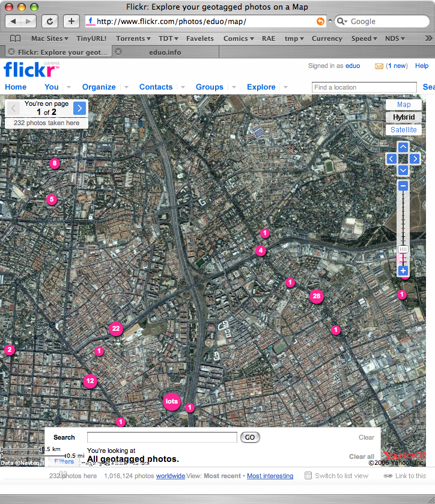
Task: Reload the page with the refresh button
Action: (x=50, y=22)
